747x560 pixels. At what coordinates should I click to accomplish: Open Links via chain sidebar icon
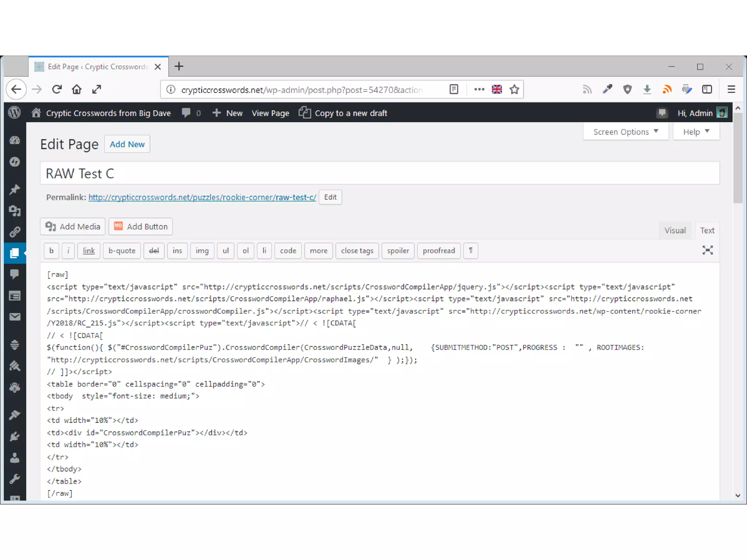(x=15, y=232)
